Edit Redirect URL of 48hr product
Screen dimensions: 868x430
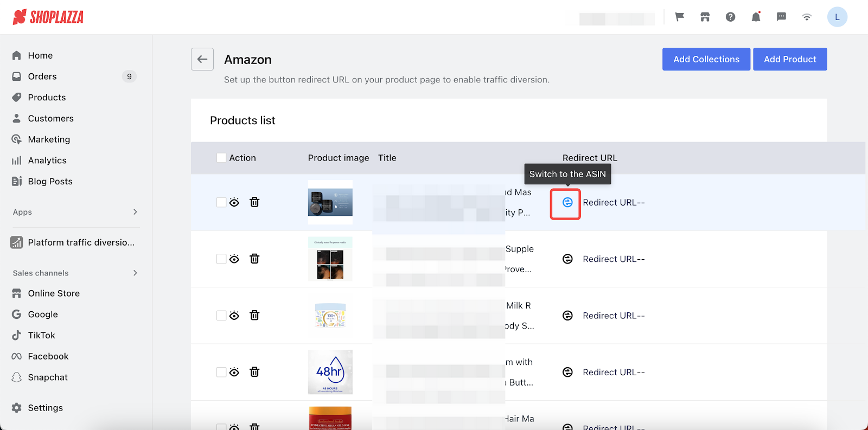(x=614, y=372)
